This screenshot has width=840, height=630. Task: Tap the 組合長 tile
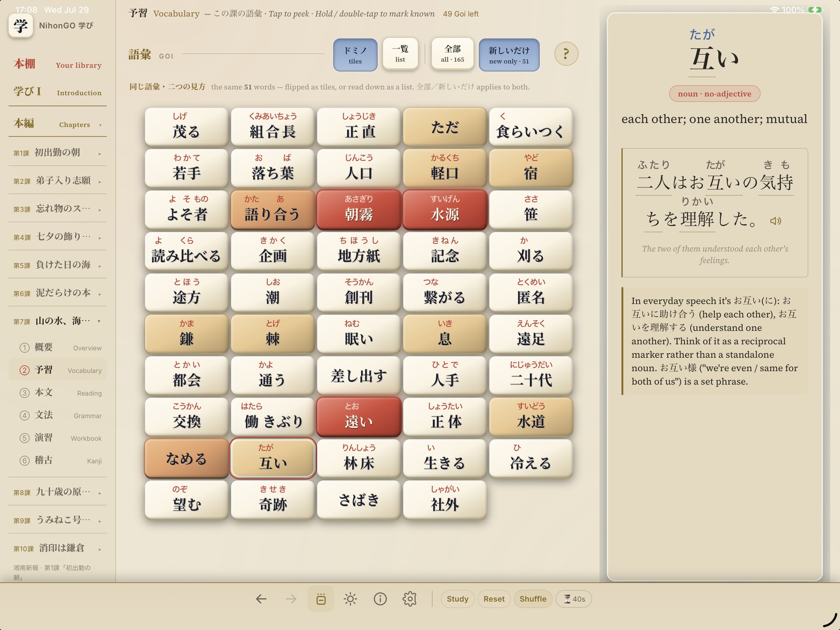[x=272, y=127]
